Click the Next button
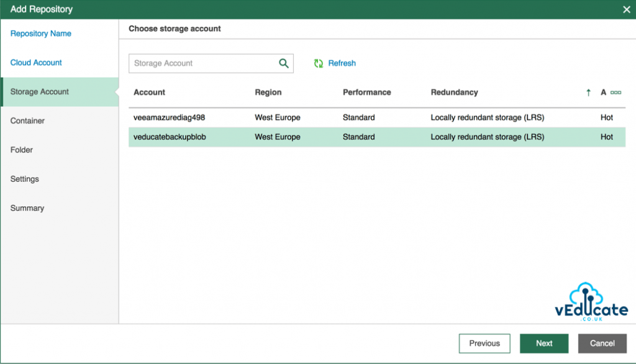 point(543,343)
